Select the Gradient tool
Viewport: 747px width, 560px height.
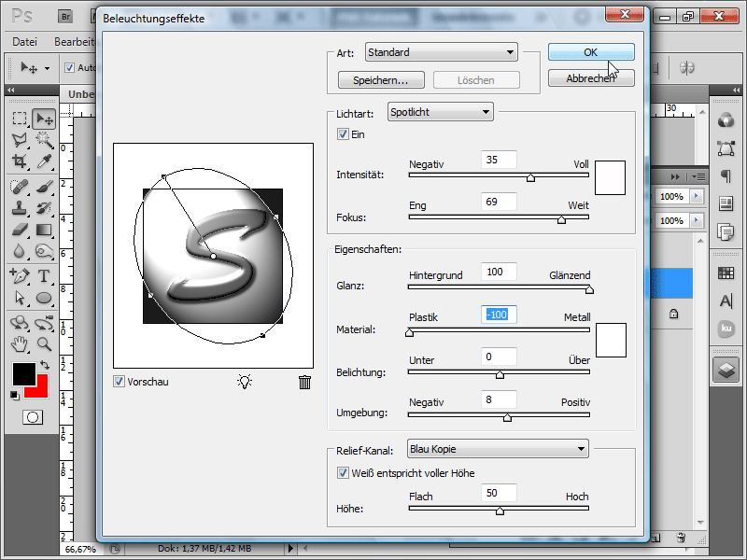click(x=44, y=230)
